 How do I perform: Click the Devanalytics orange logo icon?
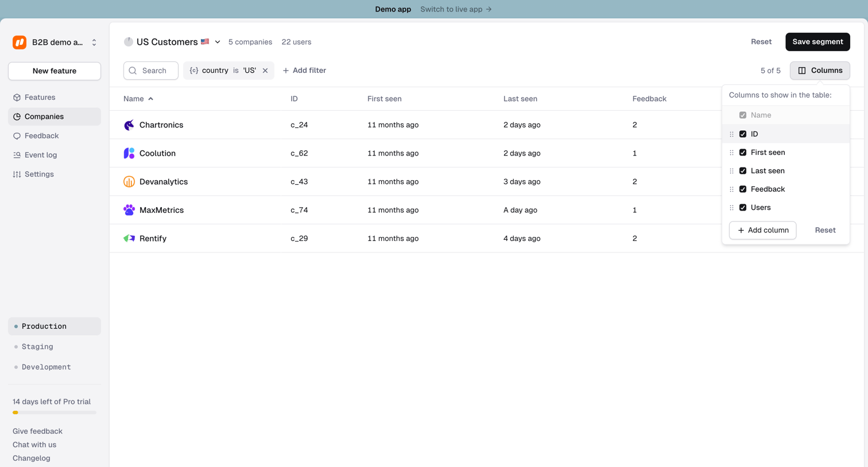pyautogui.click(x=129, y=182)
